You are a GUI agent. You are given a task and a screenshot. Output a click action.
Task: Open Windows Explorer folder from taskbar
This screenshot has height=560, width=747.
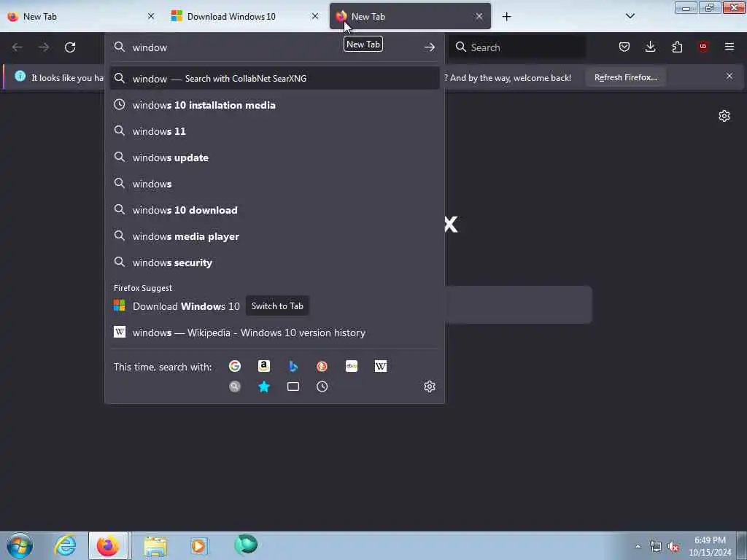[155, 545]
